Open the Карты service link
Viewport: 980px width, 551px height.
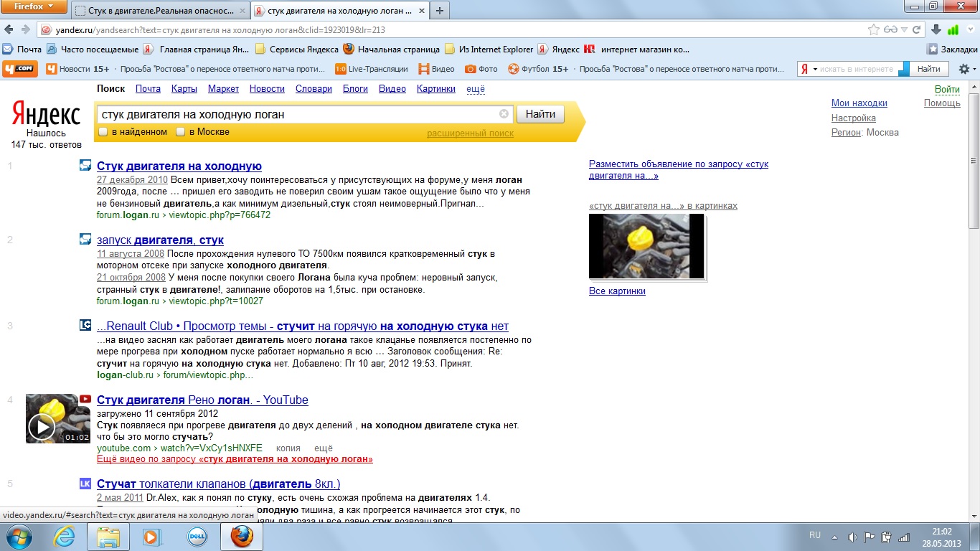coord(184,89)
